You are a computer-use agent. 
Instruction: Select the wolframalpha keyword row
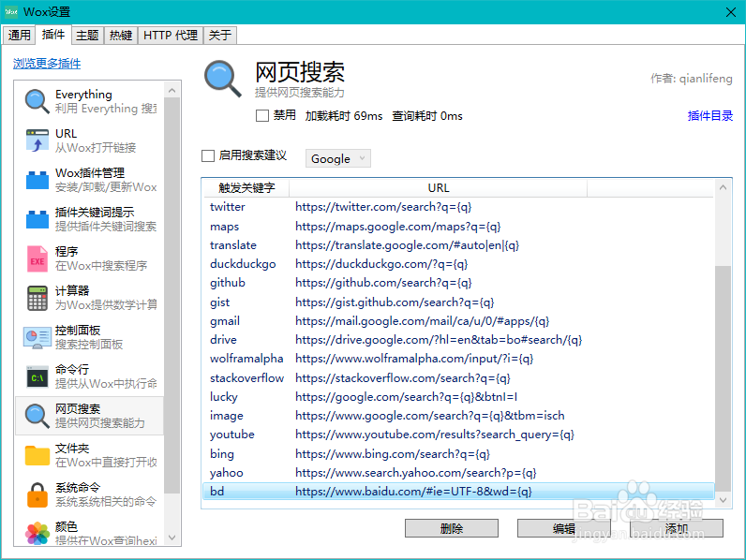[x=458, y=359]
